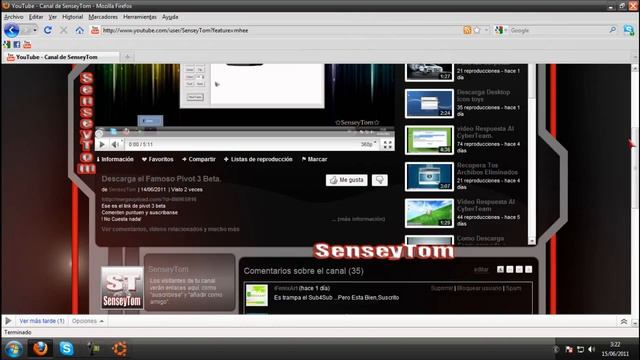Open the Facebook bookmark icon
The width and height of the screenshot is (640, 360).
pos(17,44)
